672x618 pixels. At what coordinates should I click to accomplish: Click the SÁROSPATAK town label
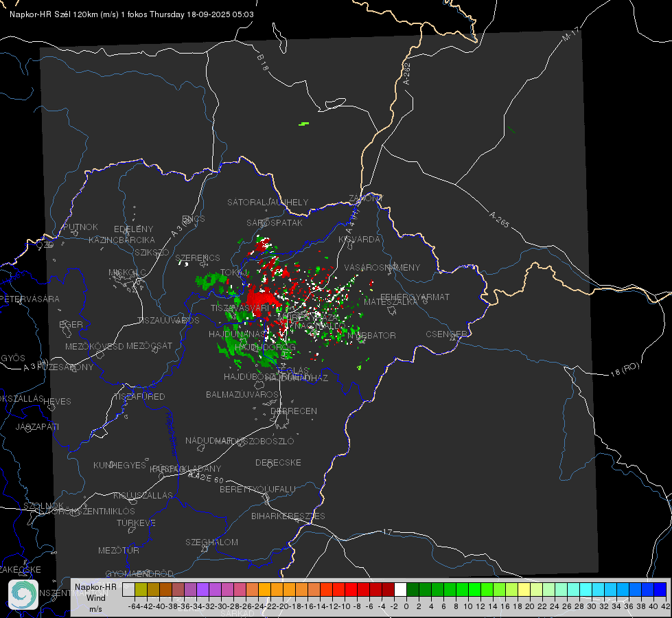coord(275,222)
